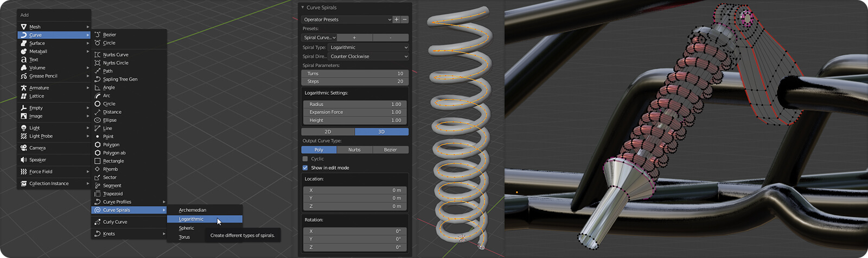Click the Camera icon in Add menu
Image resolution: width=868 pixels, height=258 pixels.
24,148
